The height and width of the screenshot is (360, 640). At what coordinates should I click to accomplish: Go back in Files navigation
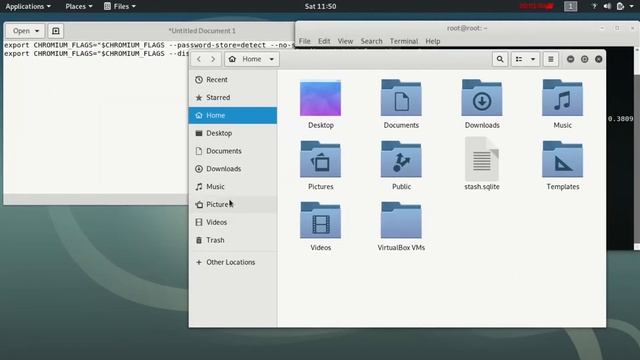199,59
